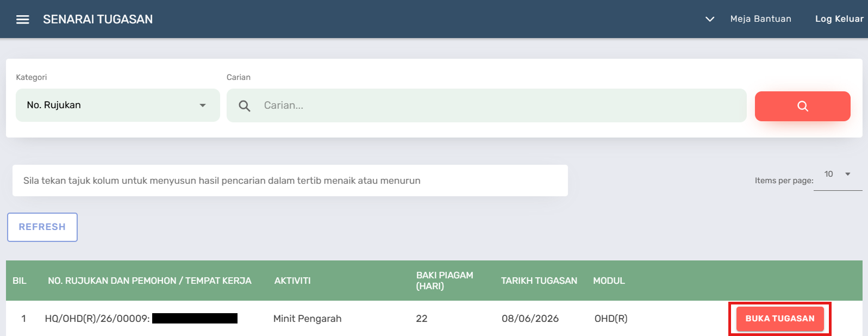Focus the Carian search input field
This screenshot has width=868, height=336.
coord(486,105)
